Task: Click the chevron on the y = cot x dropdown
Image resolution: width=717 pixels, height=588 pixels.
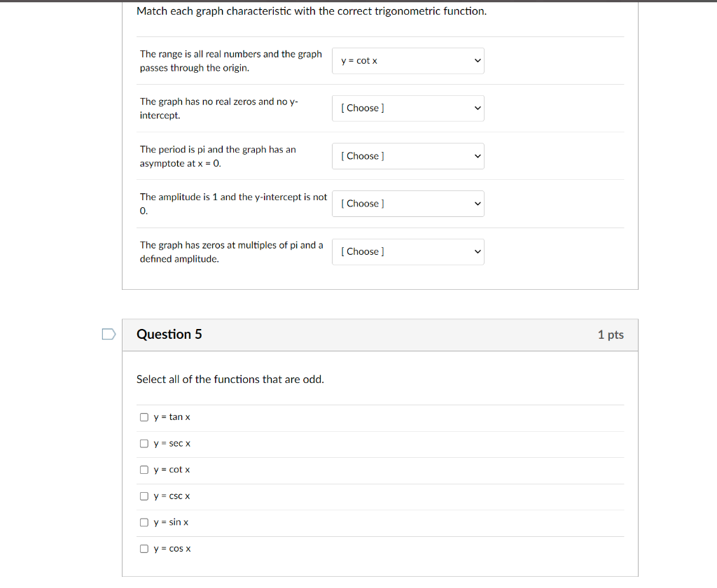Action: pyautogui.click(x=477, y=61)
